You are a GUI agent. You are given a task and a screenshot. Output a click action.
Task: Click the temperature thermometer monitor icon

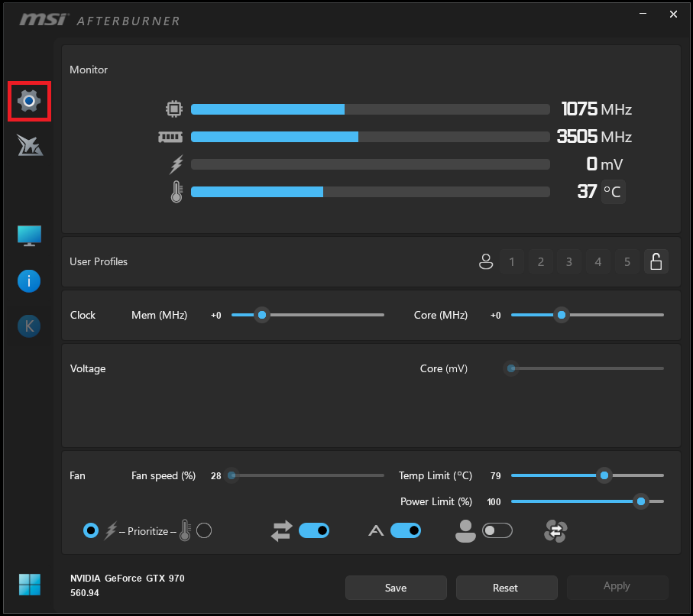[176, 192]
